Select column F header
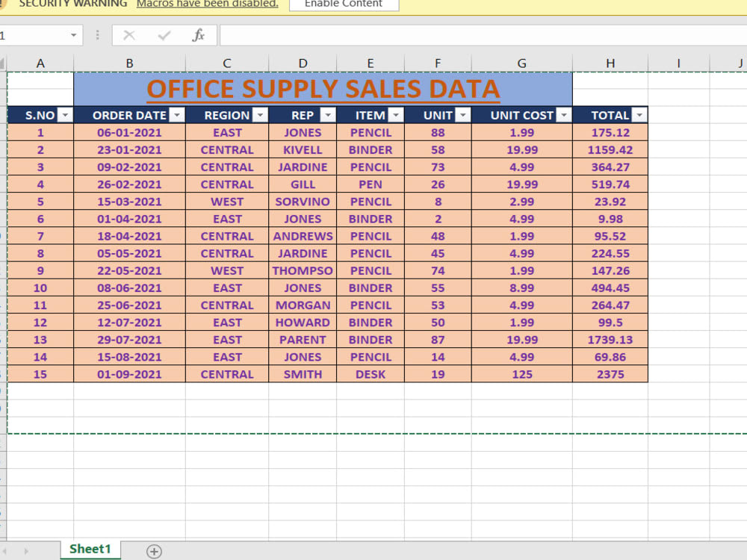The image size is (747, 560). 438,63
